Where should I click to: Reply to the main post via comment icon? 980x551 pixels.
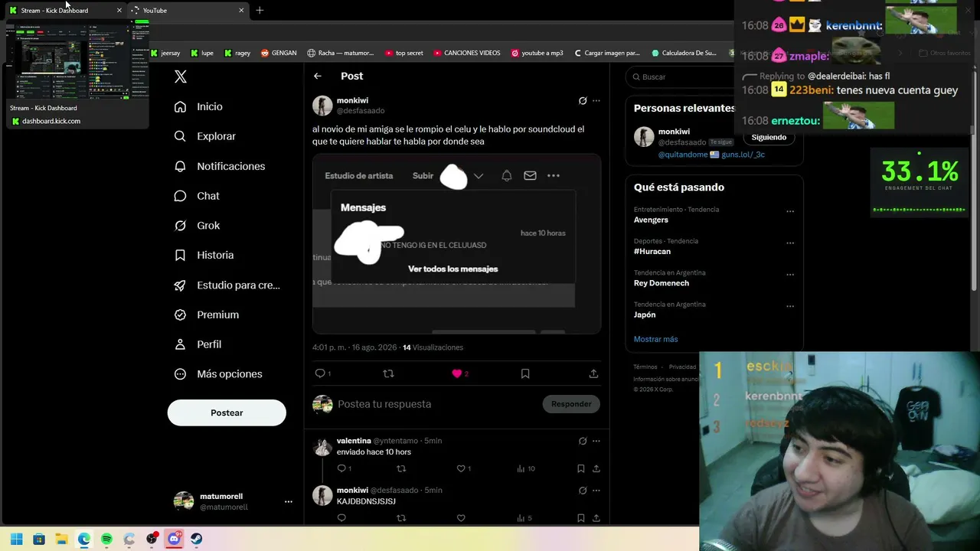click(321, 373)
